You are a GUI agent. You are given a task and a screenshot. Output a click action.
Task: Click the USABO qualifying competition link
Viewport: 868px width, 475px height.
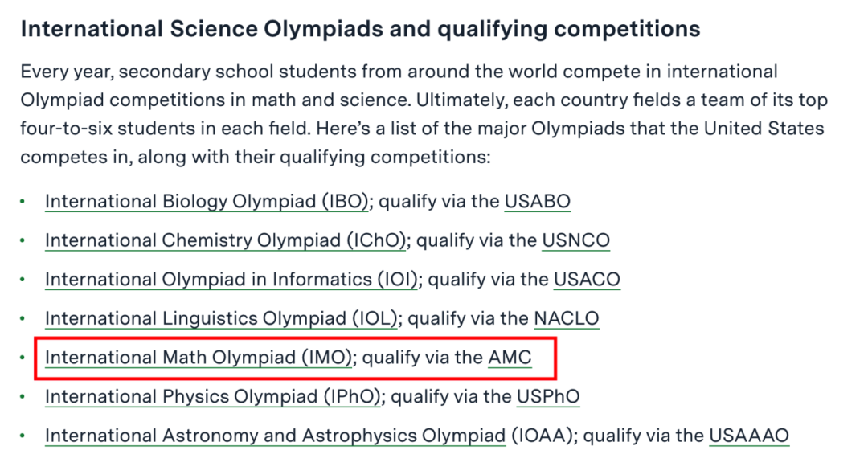pos(537,201)
